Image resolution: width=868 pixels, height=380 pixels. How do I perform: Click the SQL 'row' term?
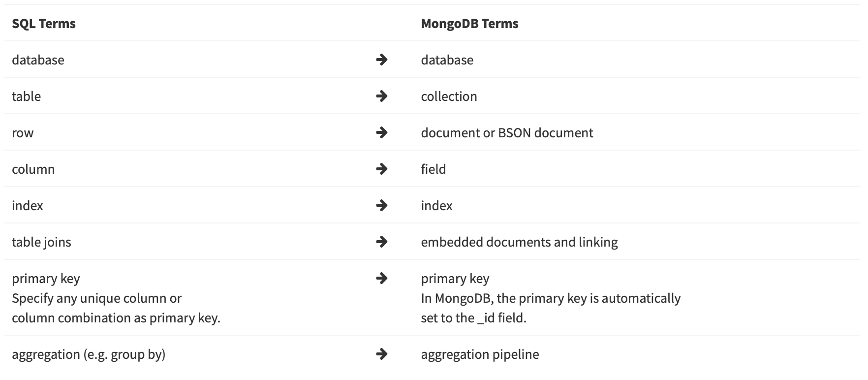click(x=23, y=132)
